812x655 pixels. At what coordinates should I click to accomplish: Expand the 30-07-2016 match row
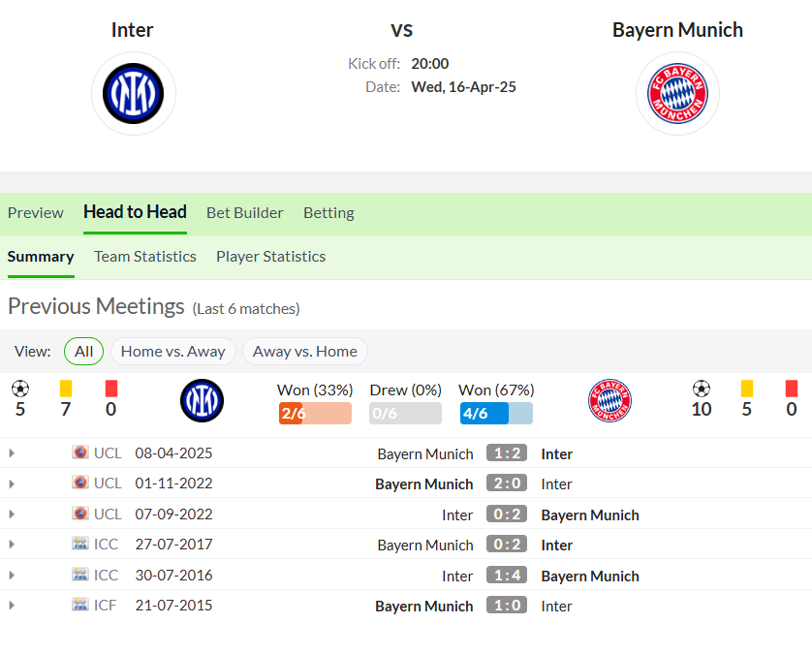tap(12, 575)
